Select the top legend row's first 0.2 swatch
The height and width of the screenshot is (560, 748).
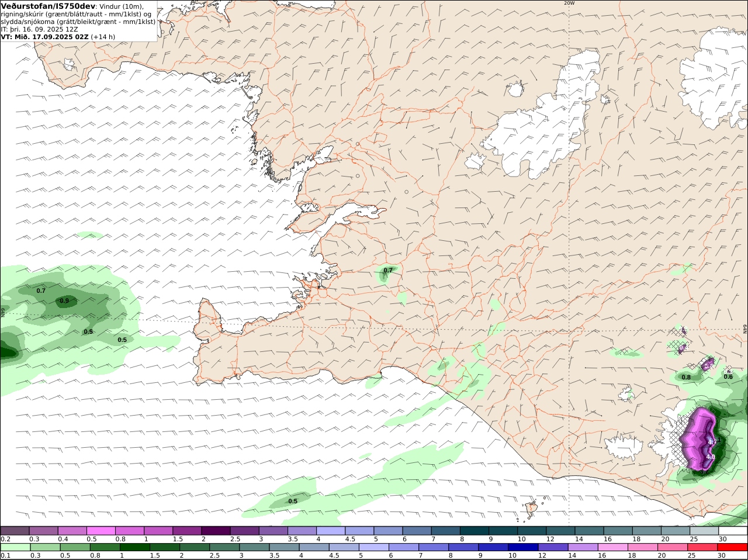click(15, 531)
